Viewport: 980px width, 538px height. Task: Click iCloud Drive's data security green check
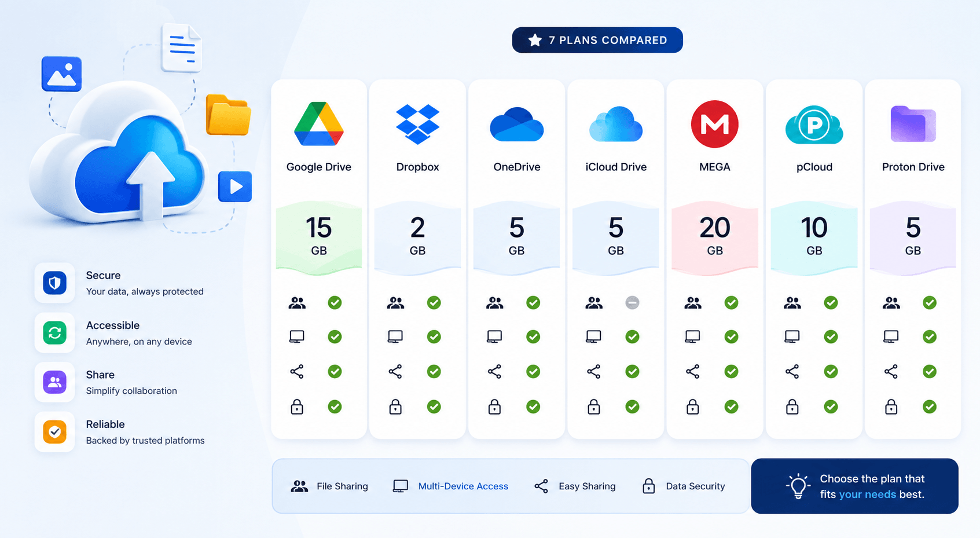click(x=632, y=407)
